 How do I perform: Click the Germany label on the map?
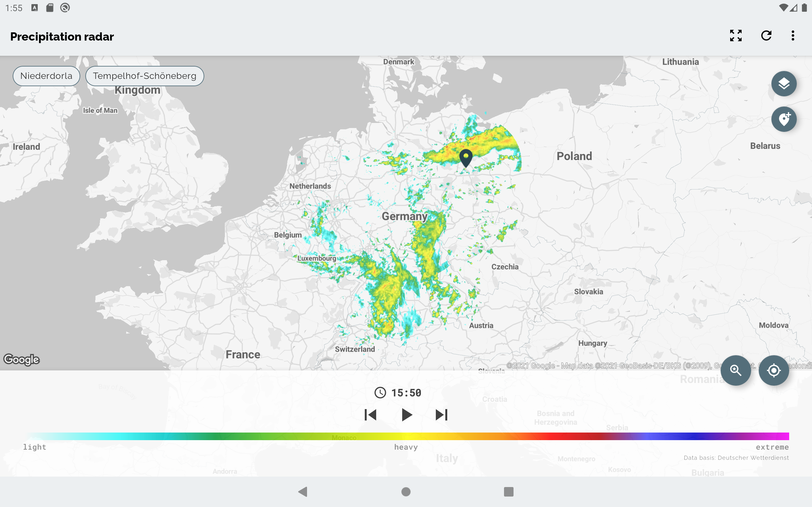(x=405, y=216)
